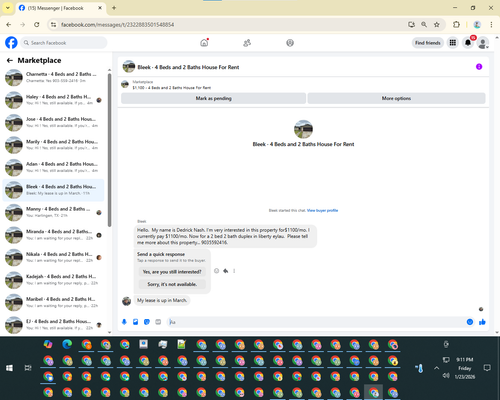Open the account profile dropdown

(x=483, y=43)
